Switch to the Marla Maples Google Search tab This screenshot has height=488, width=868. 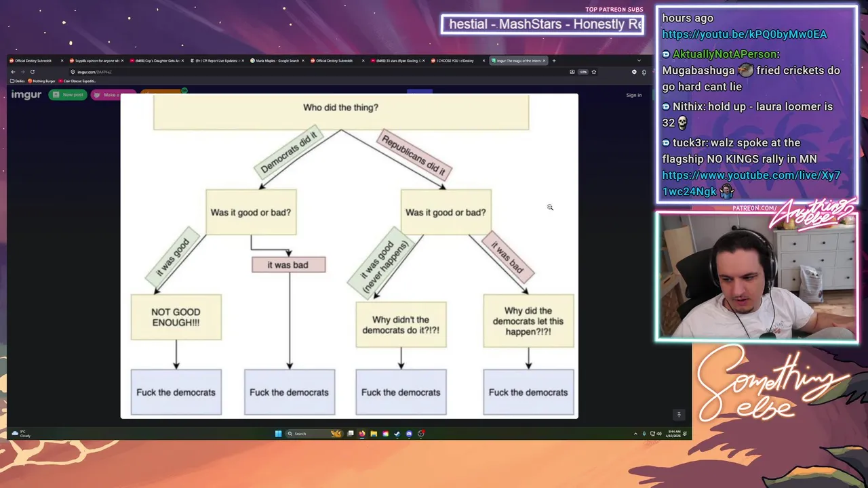pos(277,61)
